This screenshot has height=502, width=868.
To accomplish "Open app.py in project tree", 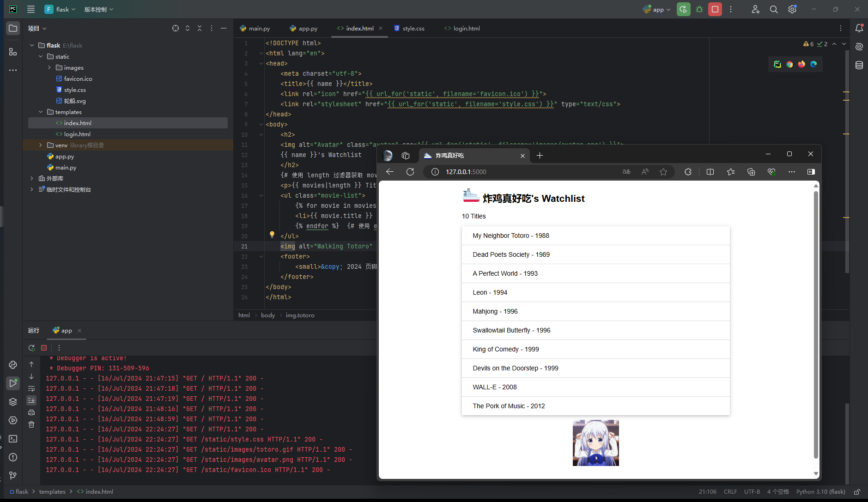I will (64, 157).
